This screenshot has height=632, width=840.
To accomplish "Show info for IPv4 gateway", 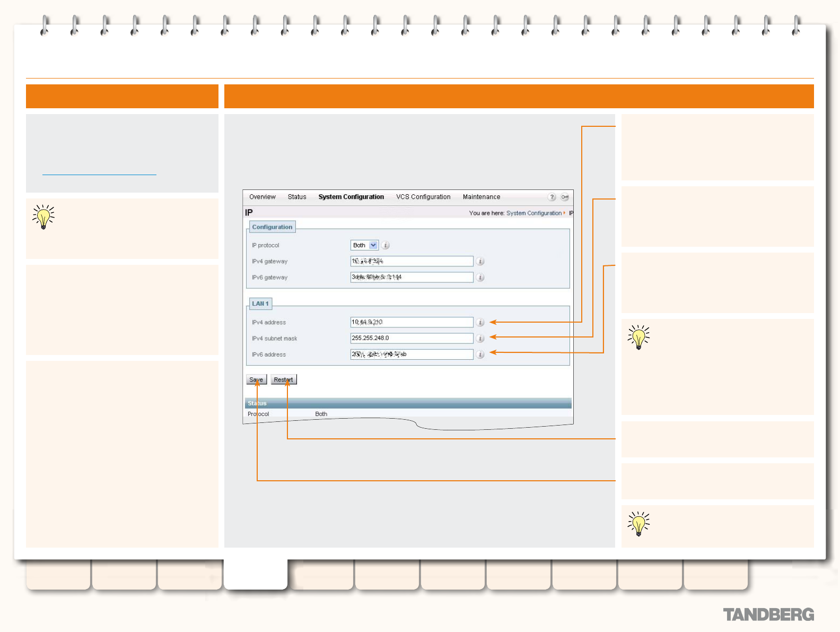I will pyautogui.click(x=480, y=261).
